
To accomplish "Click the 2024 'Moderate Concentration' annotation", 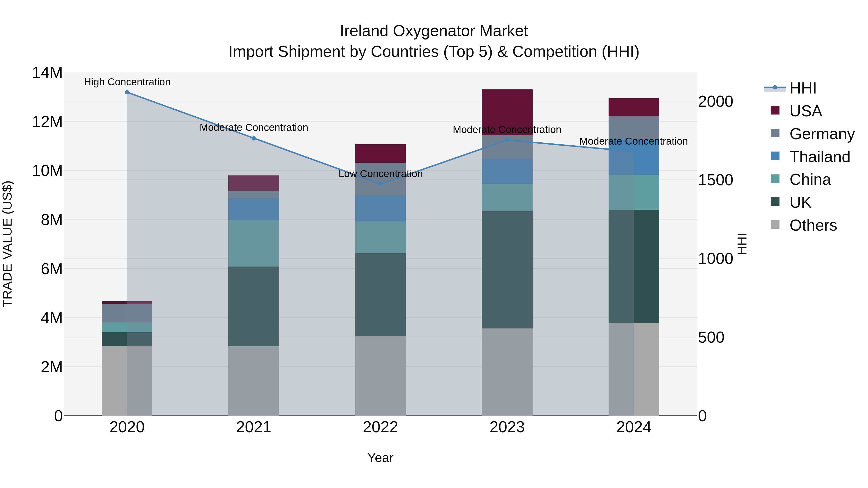I will 634,141.
